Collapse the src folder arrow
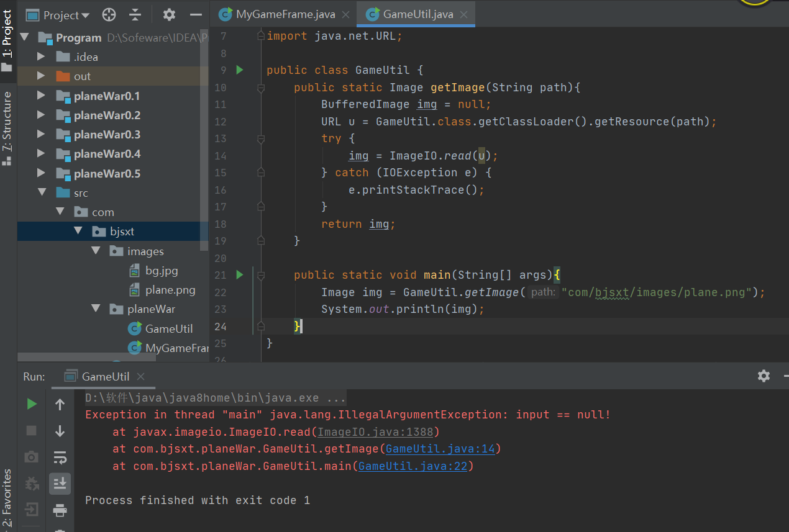This screenshot has height=532, width=789. click(42, 192)
